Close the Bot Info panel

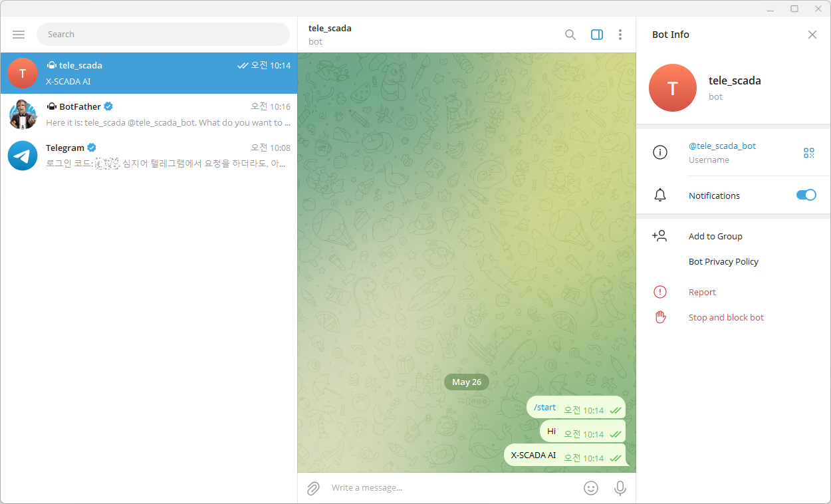(x=812, y=35)
